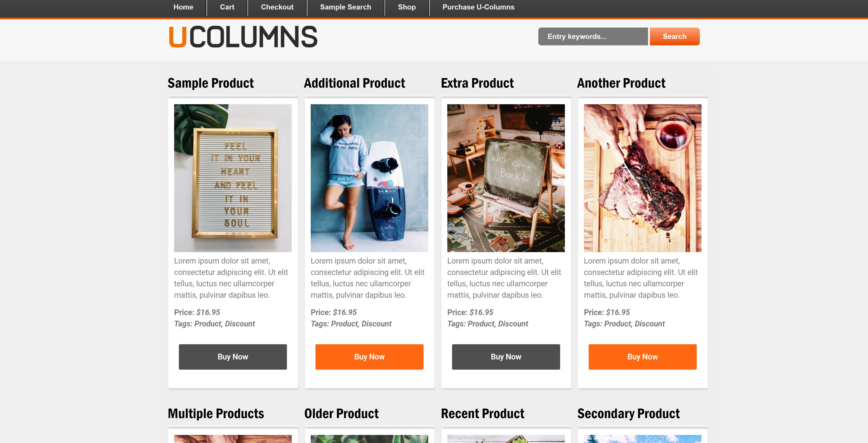Focus the Entry keywords search field

[x=593, y=36]
